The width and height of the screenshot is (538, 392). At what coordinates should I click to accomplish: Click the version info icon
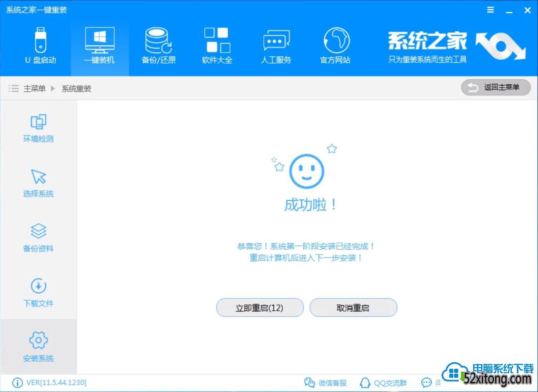(17, 382)
